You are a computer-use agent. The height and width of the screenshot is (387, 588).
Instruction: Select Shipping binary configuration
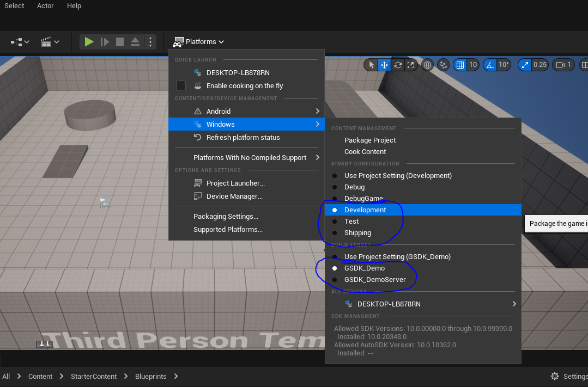coord(423,232)
